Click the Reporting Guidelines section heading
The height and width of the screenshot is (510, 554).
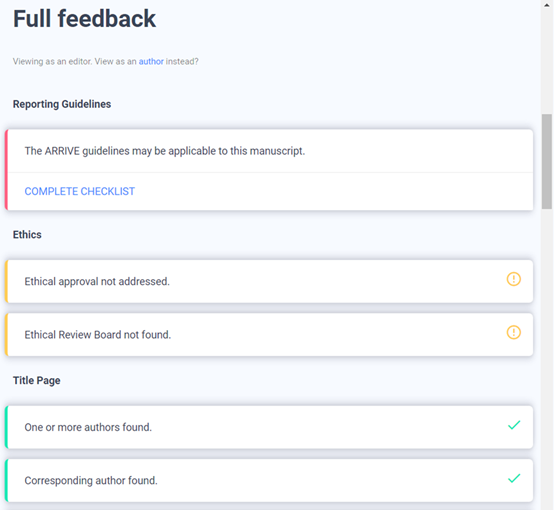pyautogui.click(x=62, y=104)
